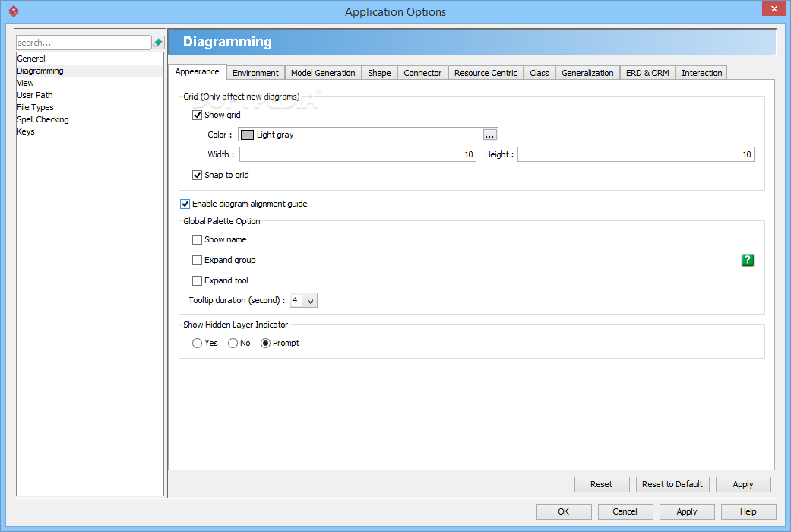
Task: Click the grid Height input field
Action: 636,154
